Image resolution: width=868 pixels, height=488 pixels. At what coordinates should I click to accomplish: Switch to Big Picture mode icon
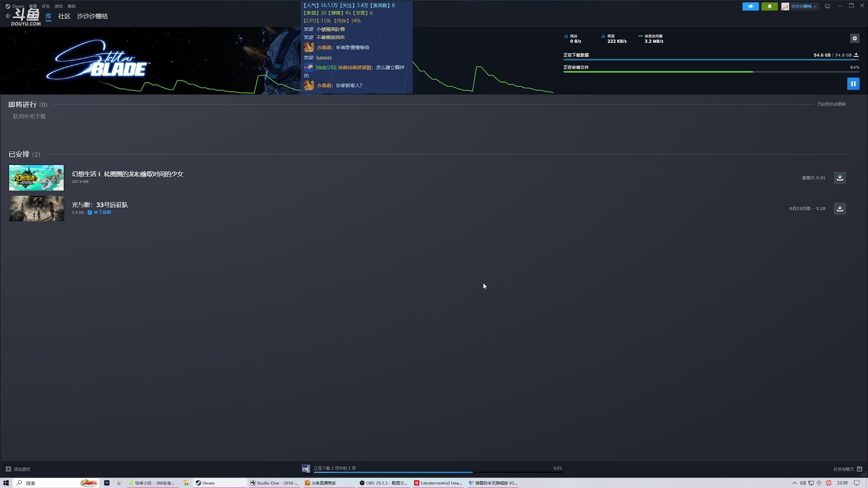[x=827, y=6]
